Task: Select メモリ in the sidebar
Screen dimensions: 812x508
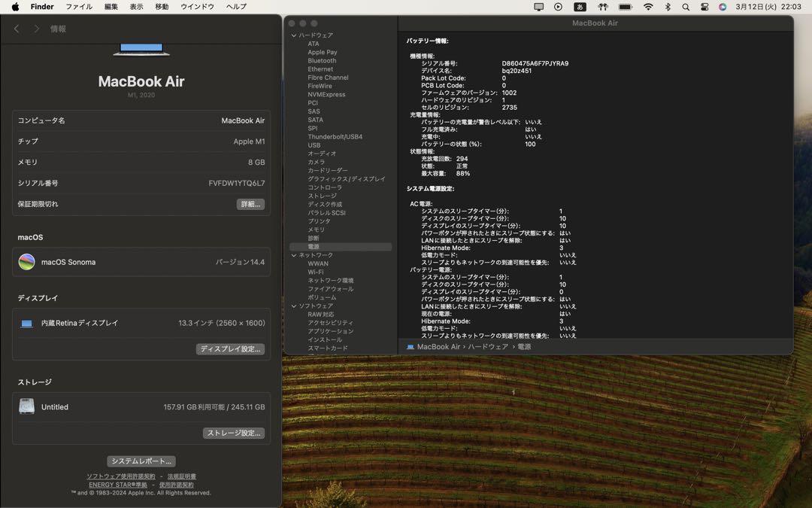Action: pos(316,230)
